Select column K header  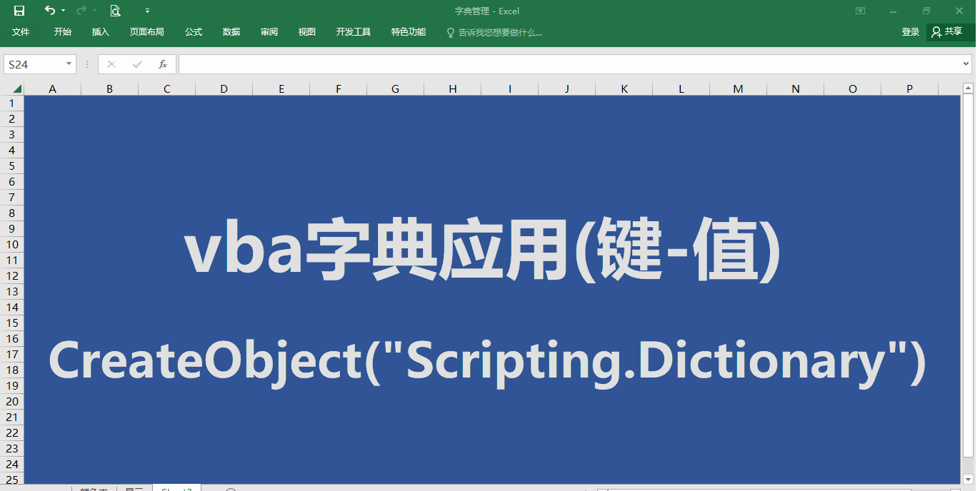click(624, 89)
